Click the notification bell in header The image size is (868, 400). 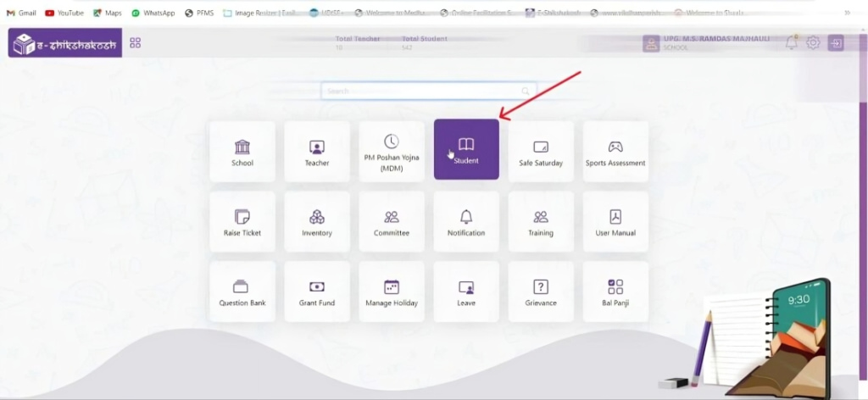tap(792, 43)
